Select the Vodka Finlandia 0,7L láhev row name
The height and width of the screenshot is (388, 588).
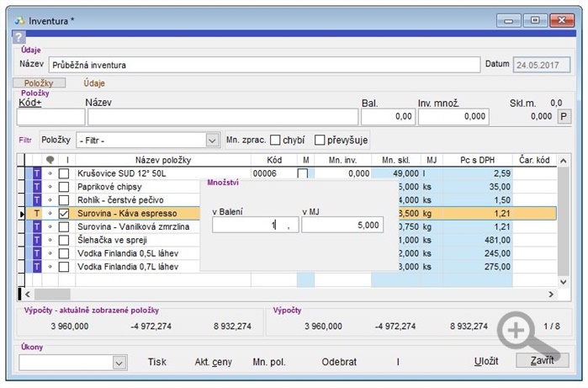tap(128, 267)
